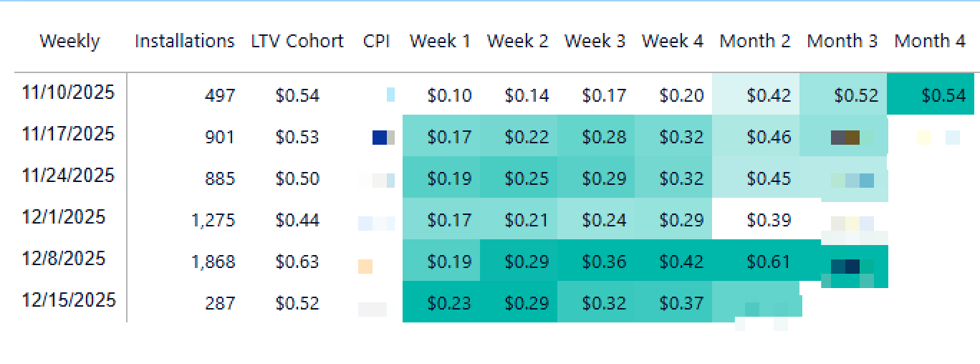Select the 12/15/2025 row date

(x=68, y=300)
